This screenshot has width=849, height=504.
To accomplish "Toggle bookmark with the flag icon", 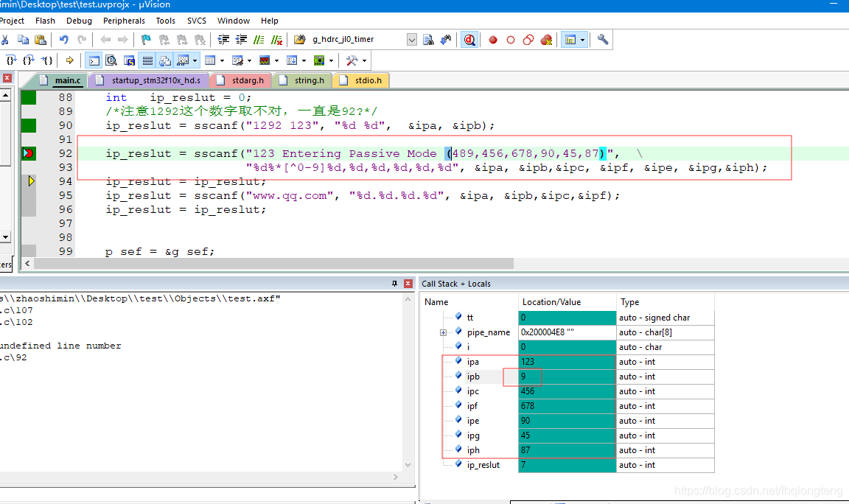I will tap(146, 40).
